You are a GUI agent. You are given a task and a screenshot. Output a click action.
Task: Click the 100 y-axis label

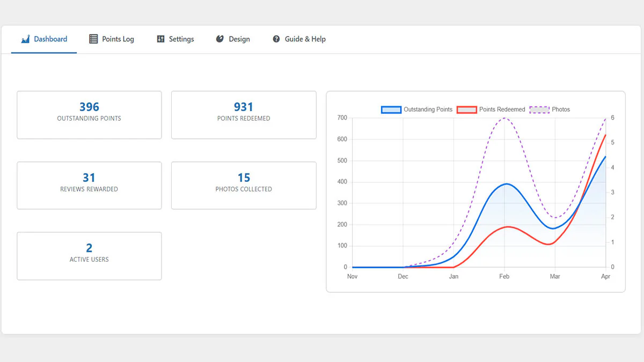point(342,246)
